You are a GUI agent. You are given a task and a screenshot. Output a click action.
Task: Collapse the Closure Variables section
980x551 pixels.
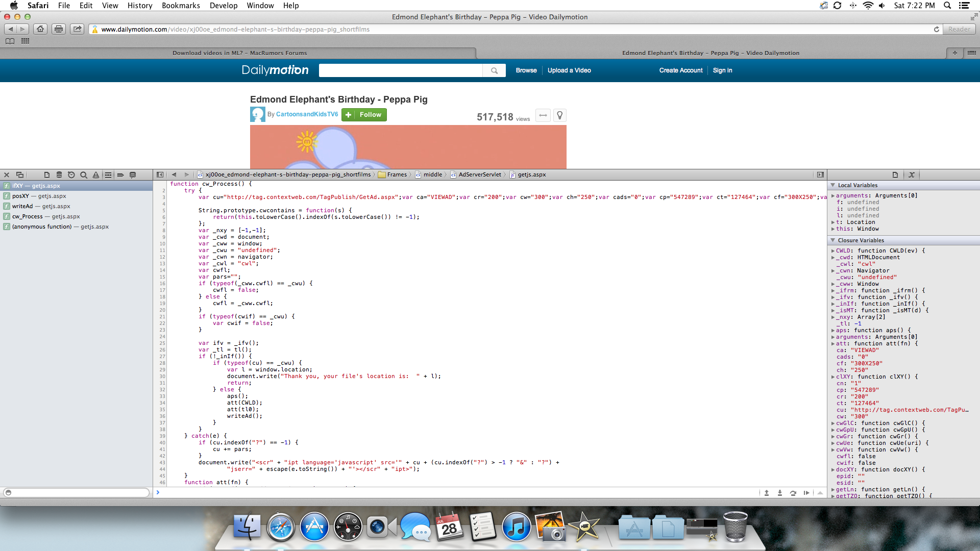click(833, 240)
